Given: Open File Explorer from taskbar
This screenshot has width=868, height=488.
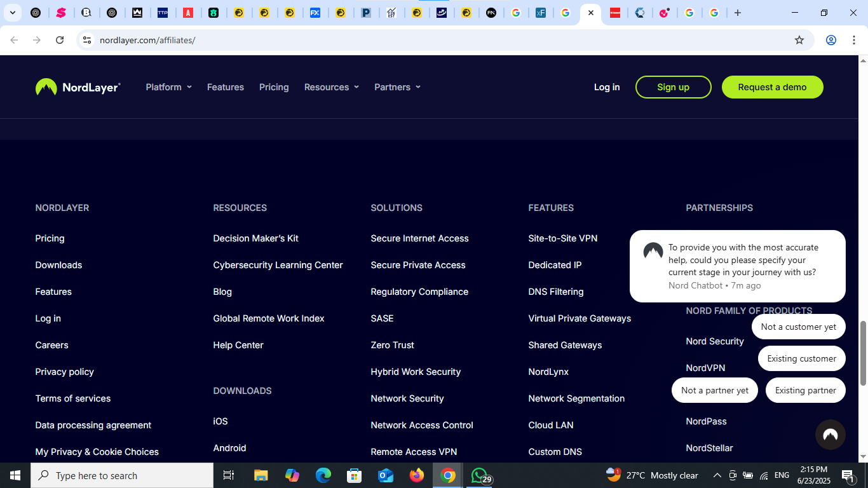Looking at the screenshot, I should click(261, 475).
